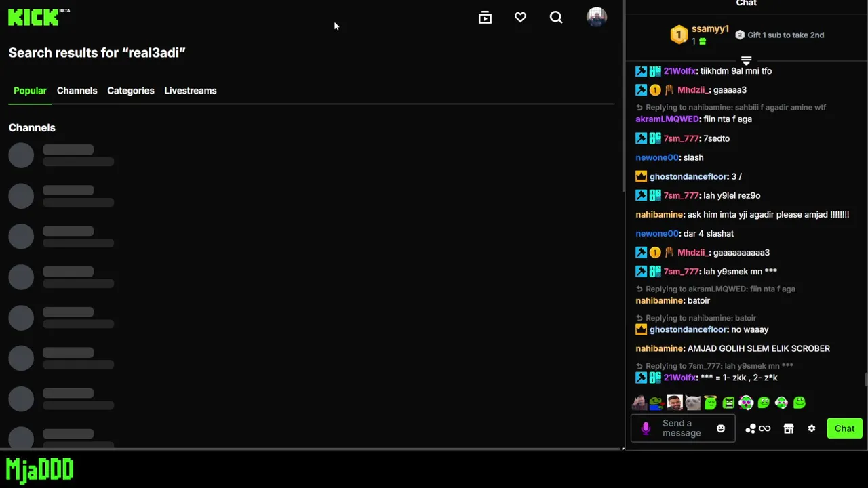Switch to the Popular tab
The image size is (868, 488).
point(30,91)
